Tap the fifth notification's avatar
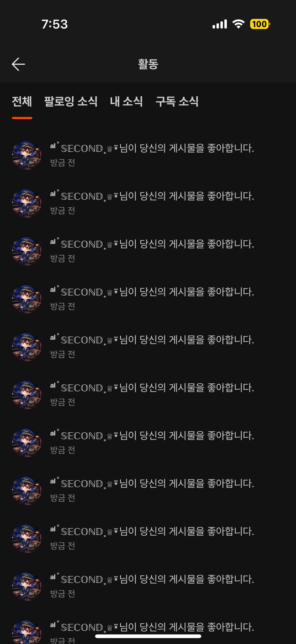 pyautogui.click(x=27, y=347)
